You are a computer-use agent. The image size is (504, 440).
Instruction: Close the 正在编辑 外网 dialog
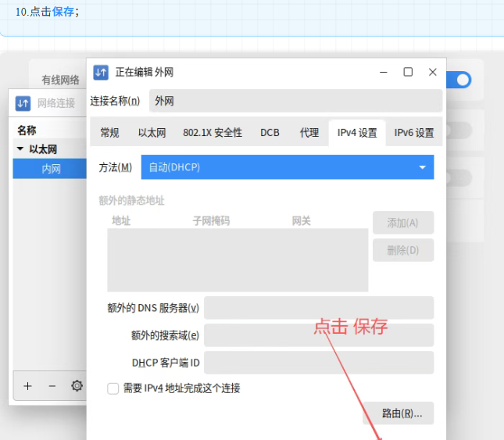(x=433, y=72)
